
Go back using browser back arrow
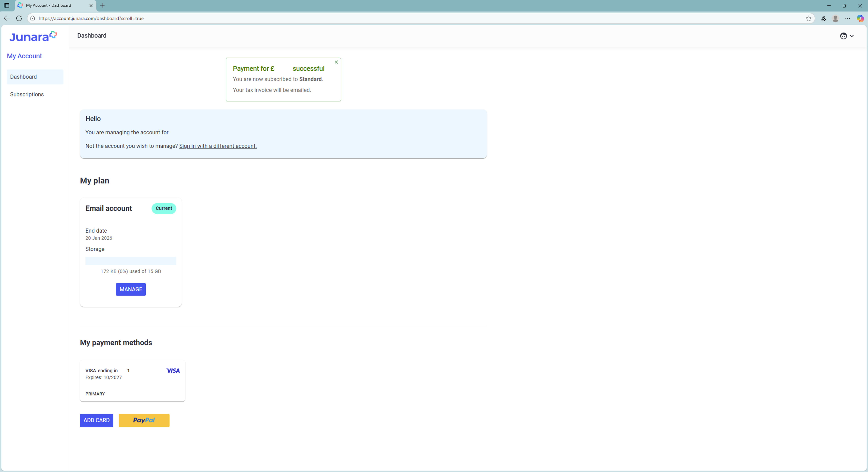coord(7,18)
